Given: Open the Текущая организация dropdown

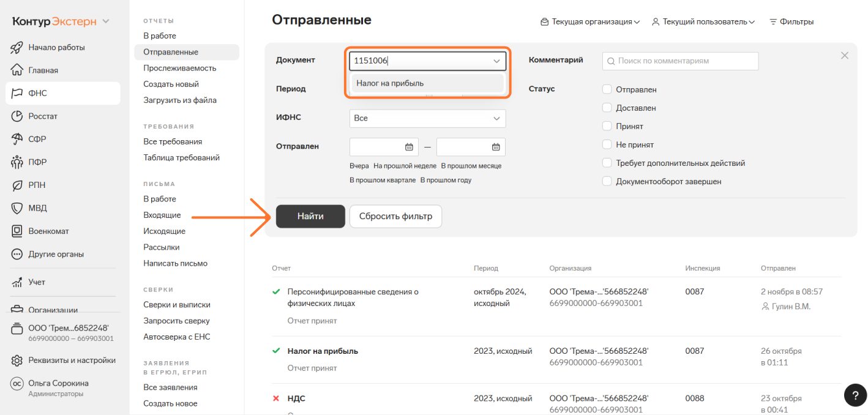Looking at the screenshot, I should coord(590,22).
